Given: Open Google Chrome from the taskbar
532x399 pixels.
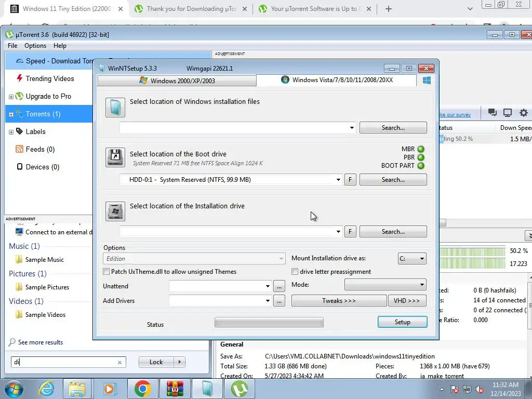Looking at the screenshot, I should click(x=142, y=389).
